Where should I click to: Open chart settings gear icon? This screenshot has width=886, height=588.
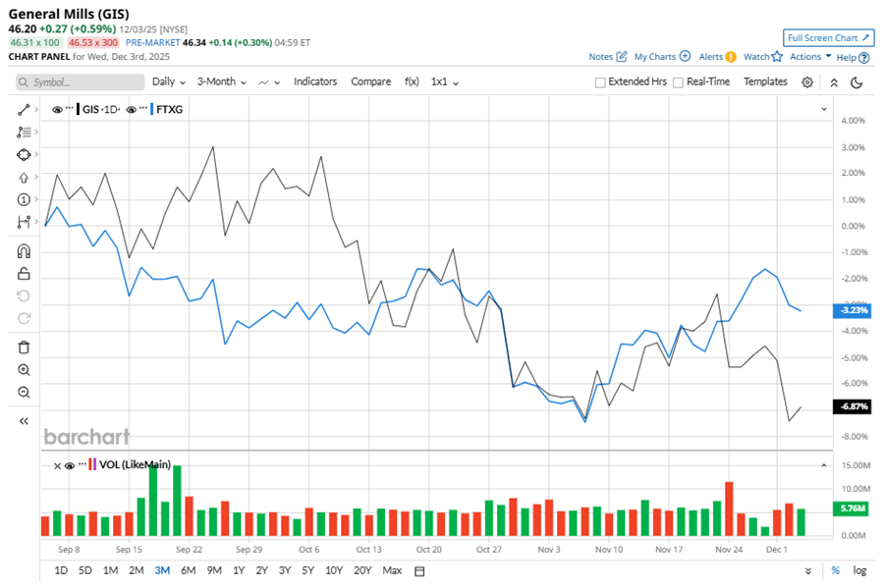pyautogui.click(x=807, y=82)
